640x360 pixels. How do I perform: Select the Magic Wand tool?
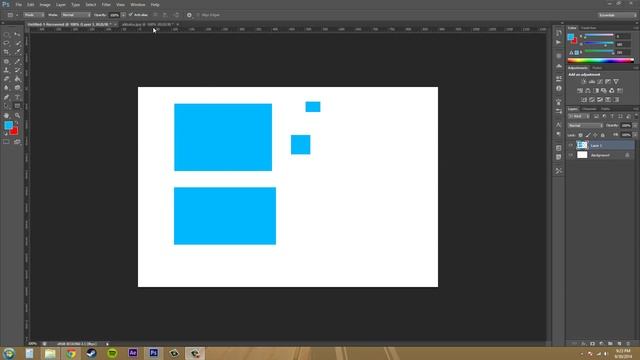17,43
